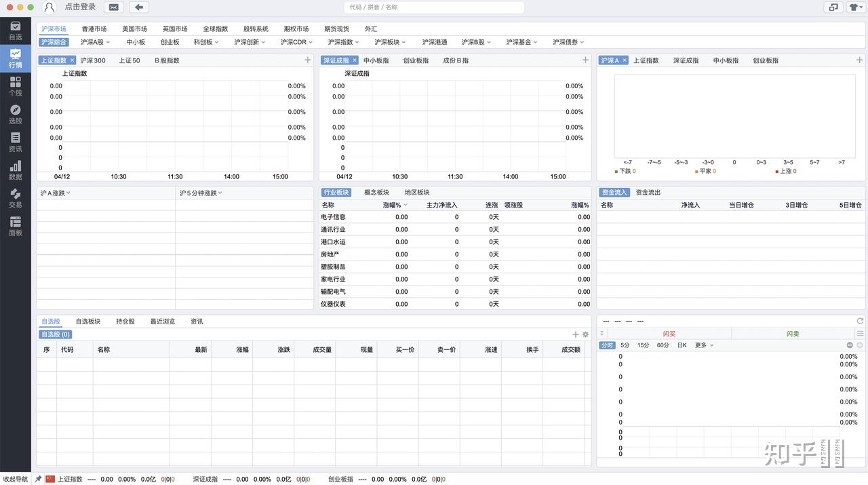Image resolution: width=868 pixels, height=485 pixels.
Task: Open 个股 in the left sidebar
Action: pyautogui.click(x=15, y=86)
